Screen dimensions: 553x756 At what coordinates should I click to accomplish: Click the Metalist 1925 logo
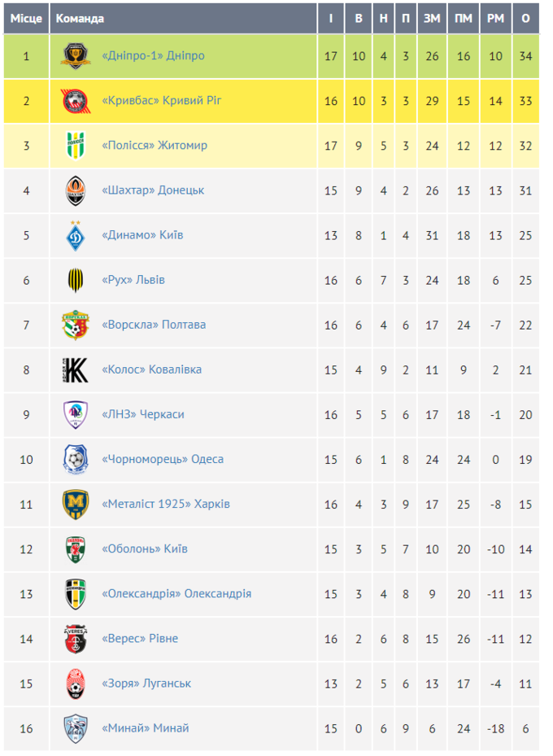(76, 505)
